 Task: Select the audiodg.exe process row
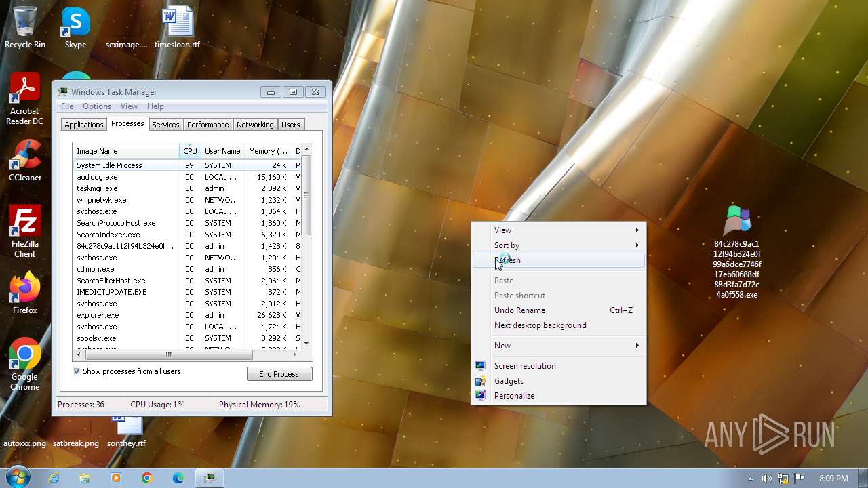[x=187, y=177]
